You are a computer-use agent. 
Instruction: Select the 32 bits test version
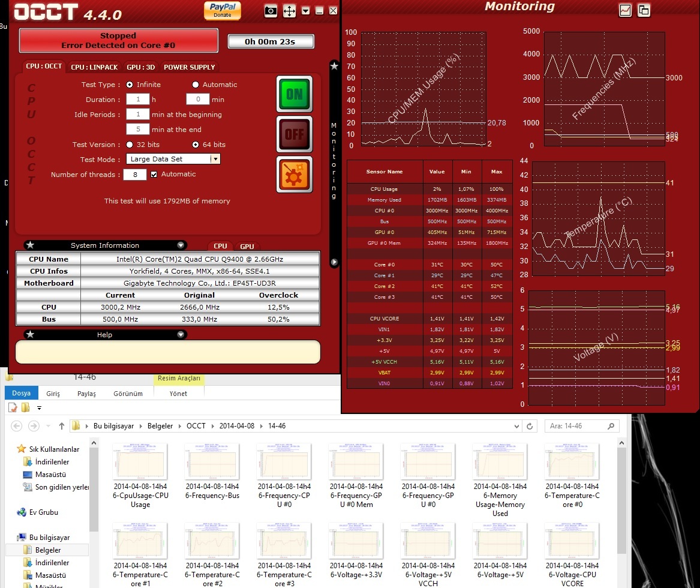coord(130,145)
